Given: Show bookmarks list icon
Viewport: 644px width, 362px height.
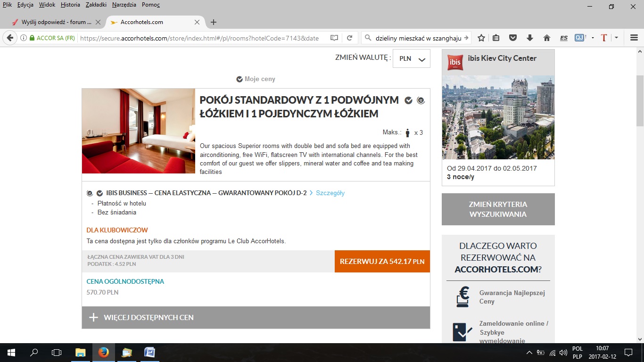Looking at the screenshot, I should (496, 38).
